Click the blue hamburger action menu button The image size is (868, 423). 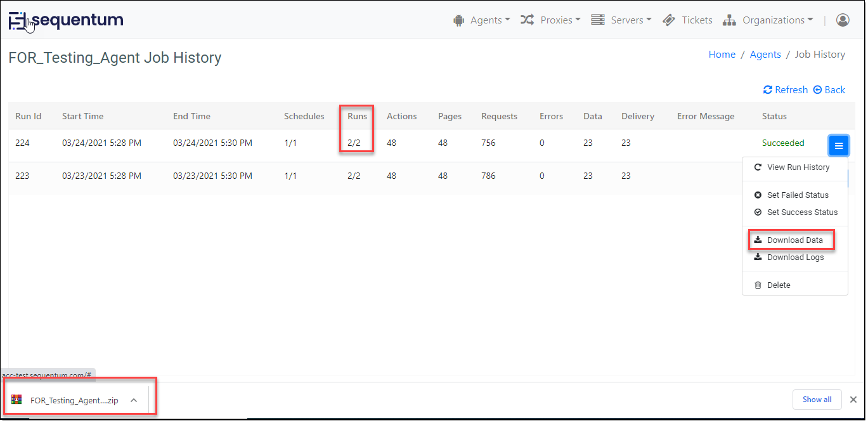tap(838, 146)
